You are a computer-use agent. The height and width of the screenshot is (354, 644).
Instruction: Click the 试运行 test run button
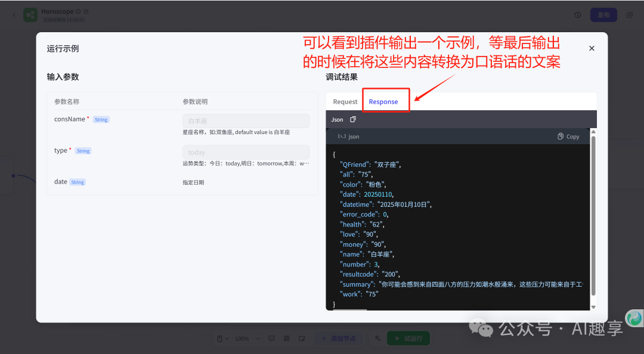click(408, 339)
